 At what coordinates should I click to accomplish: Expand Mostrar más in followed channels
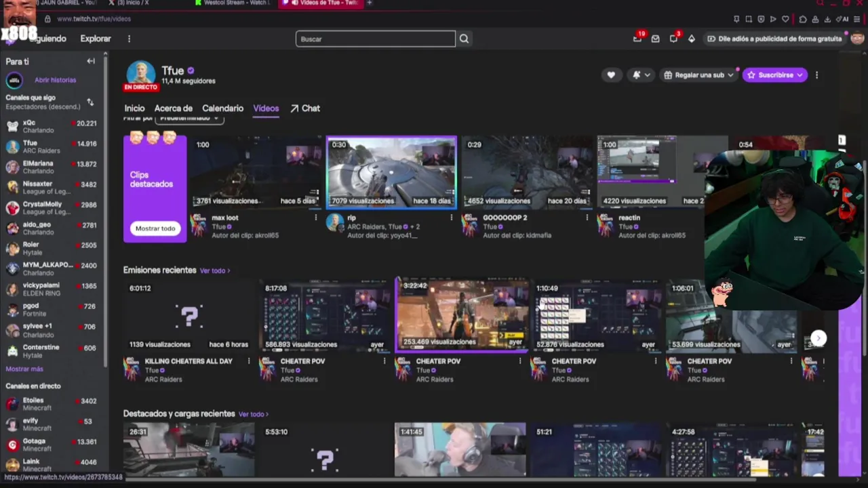pos(24,369)
